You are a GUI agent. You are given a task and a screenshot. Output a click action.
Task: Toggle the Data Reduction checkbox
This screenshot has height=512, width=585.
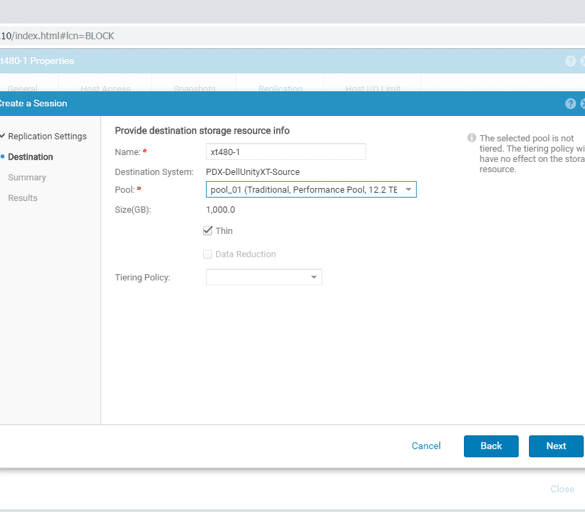pos(207,254)
